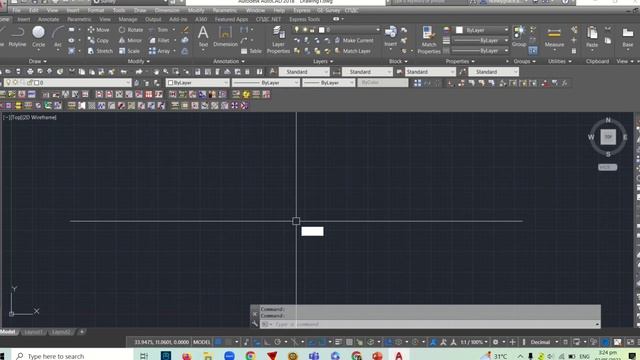Switch to the Output ribbon tab

coord(153,19)
